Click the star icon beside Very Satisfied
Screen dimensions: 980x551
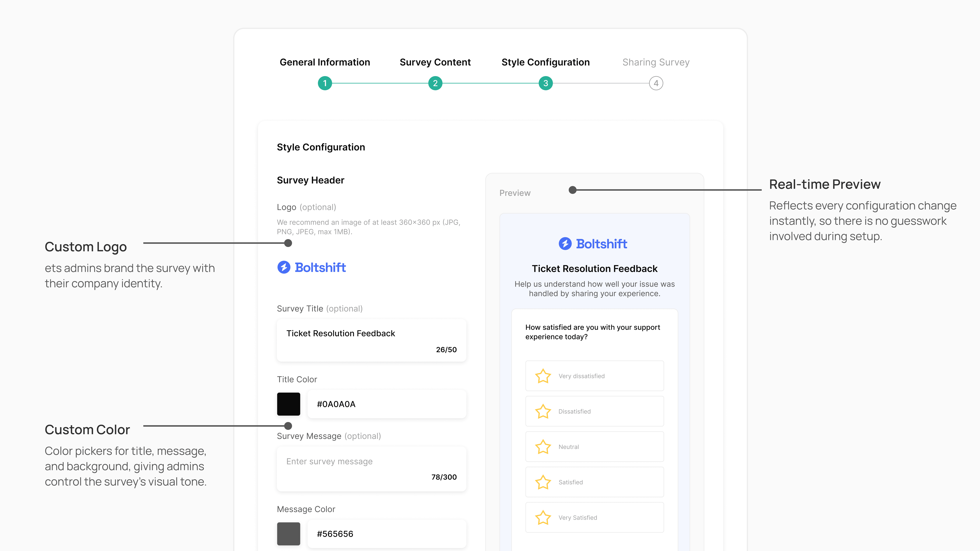543,517
